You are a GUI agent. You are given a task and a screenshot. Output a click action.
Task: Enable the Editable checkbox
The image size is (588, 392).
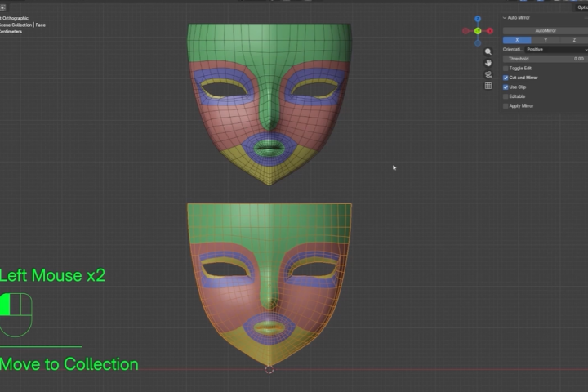point(506,96)
